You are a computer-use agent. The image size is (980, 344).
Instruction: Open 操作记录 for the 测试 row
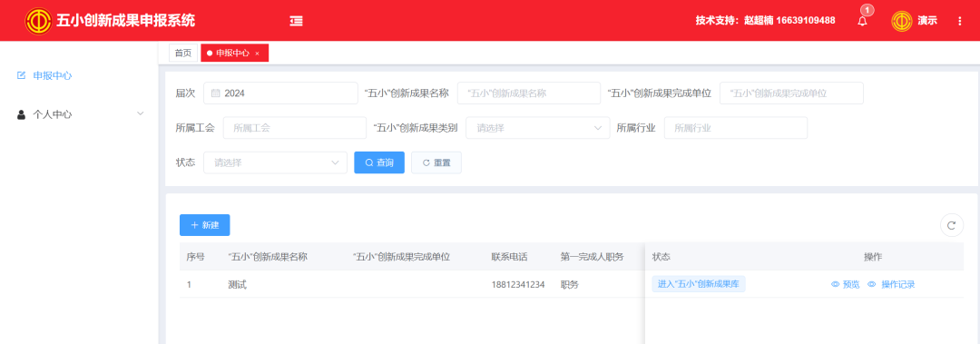(x=891, y=285)
